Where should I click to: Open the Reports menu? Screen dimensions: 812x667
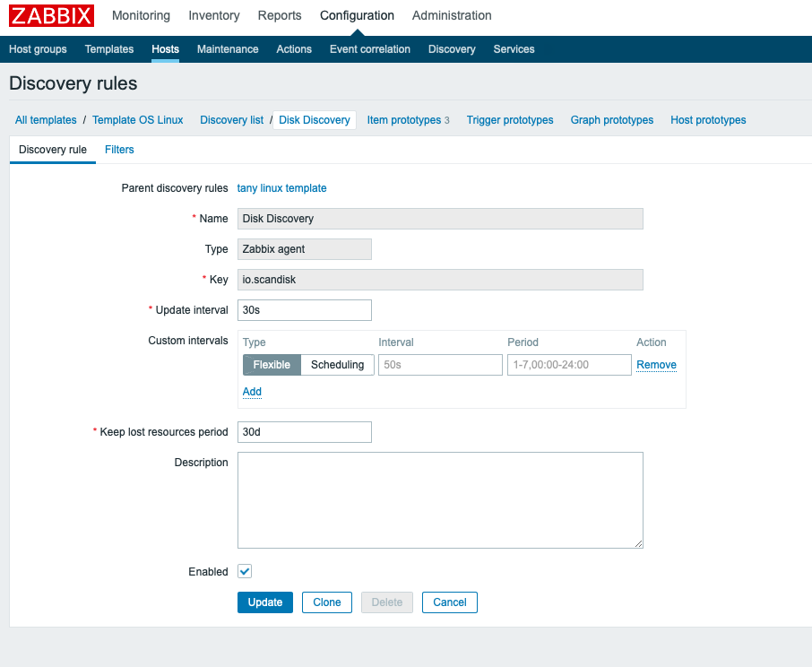coord(280,15)
